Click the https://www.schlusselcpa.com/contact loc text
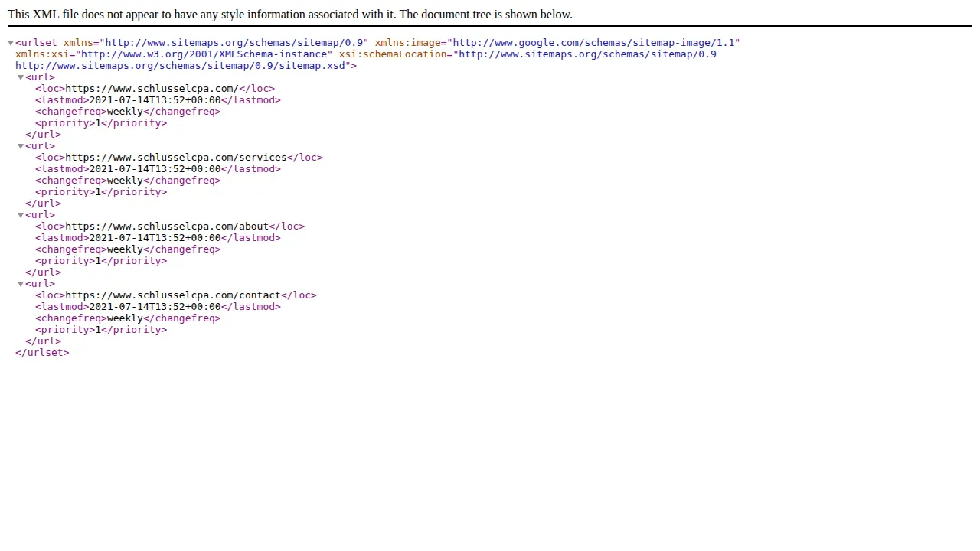 click(x=173, y=295)
